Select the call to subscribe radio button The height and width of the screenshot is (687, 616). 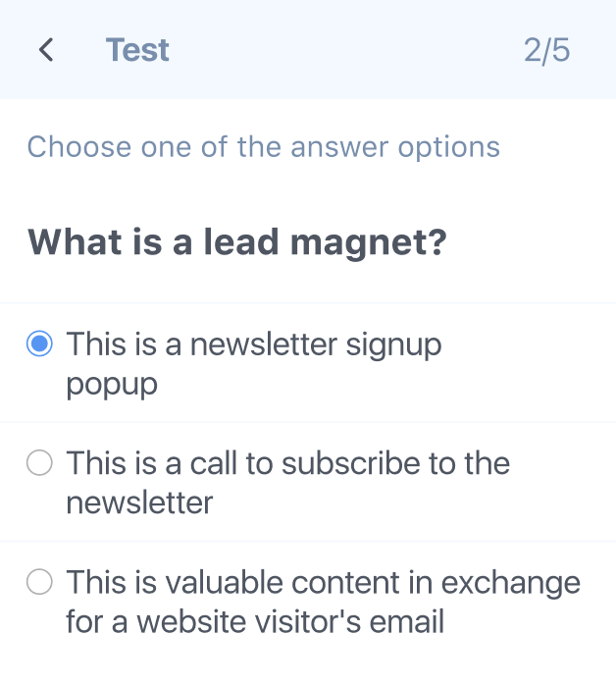point(39,462)
